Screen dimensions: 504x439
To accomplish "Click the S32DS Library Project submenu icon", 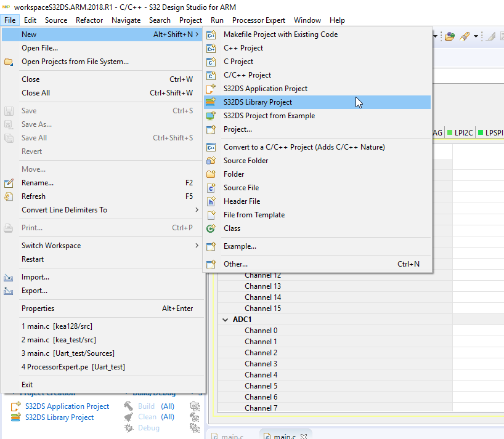I will point(211,102).
